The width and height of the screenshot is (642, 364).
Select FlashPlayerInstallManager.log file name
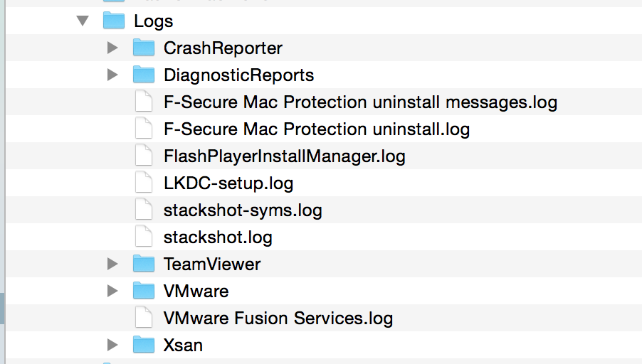284,156
